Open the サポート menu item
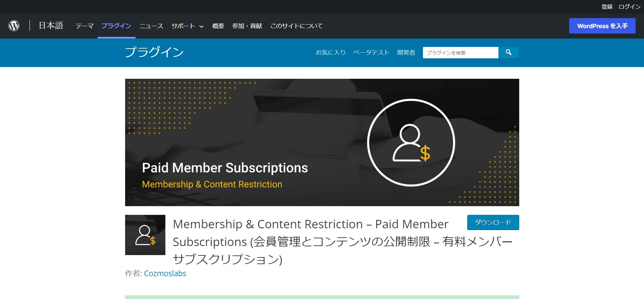This screenshot has width=644, height=299. tap(183, 26)
